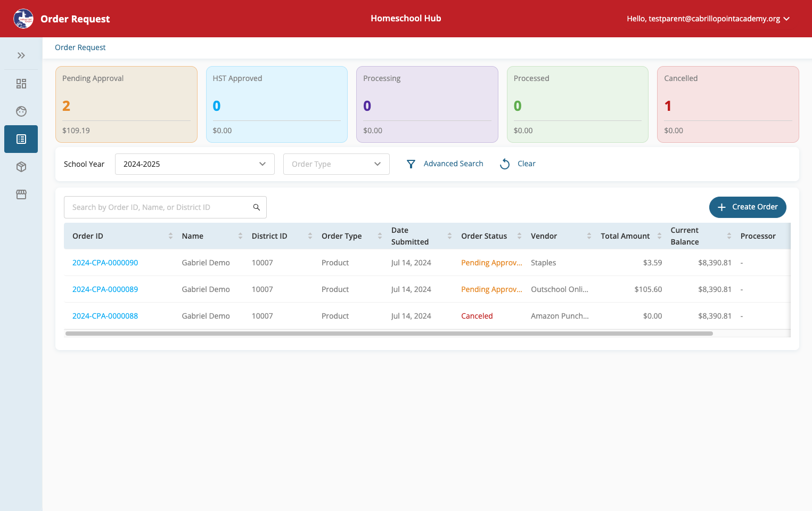This screenshot has width=812, height=511.
Task: Select the order list icon in sidebar
Action: click(21, 139)
